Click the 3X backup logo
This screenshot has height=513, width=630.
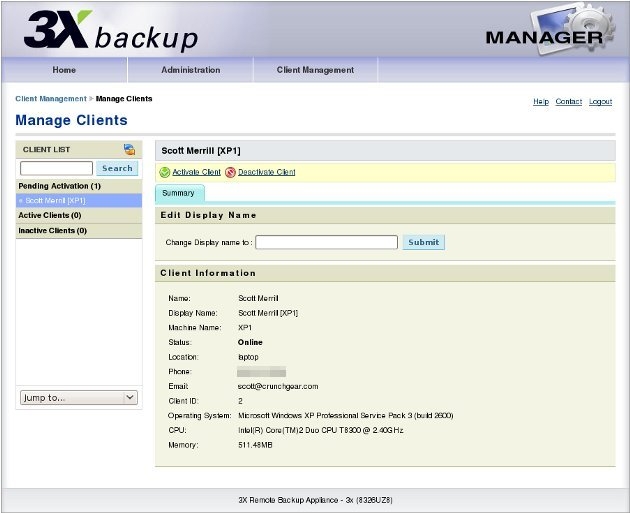coord(111,31)
